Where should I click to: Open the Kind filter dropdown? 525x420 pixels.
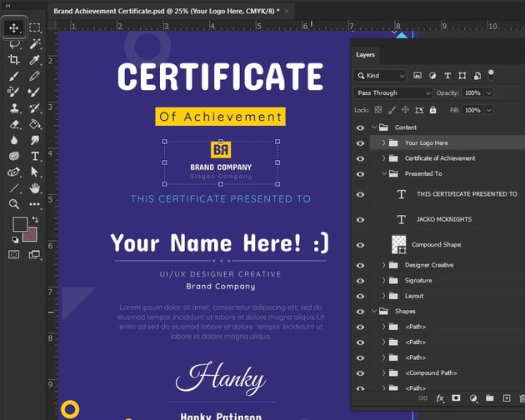pyautogui.click(x=380, y=76)
